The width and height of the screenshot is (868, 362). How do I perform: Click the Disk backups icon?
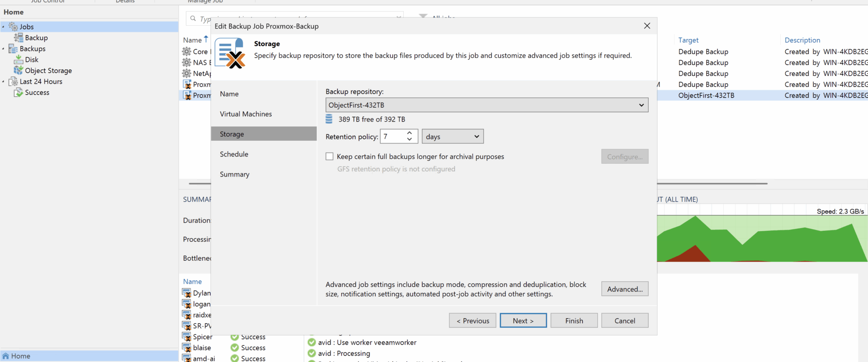coord(19,59)
